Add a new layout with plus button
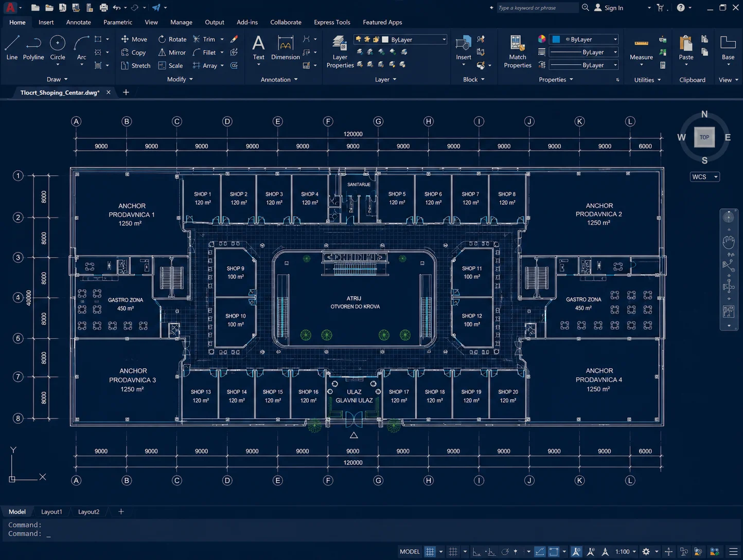743x560 pixels. coord(121,512)
